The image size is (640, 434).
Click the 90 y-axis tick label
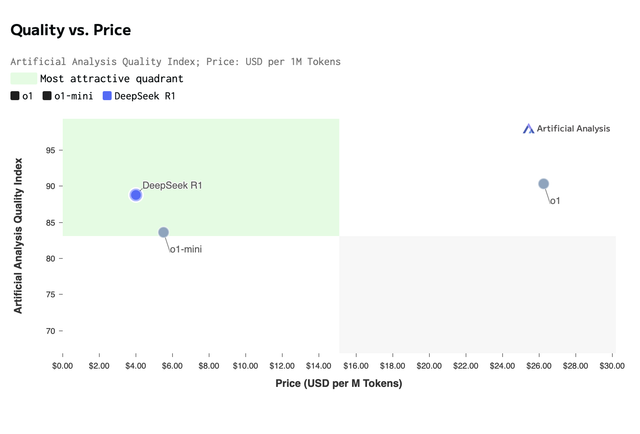click(50, 187)
